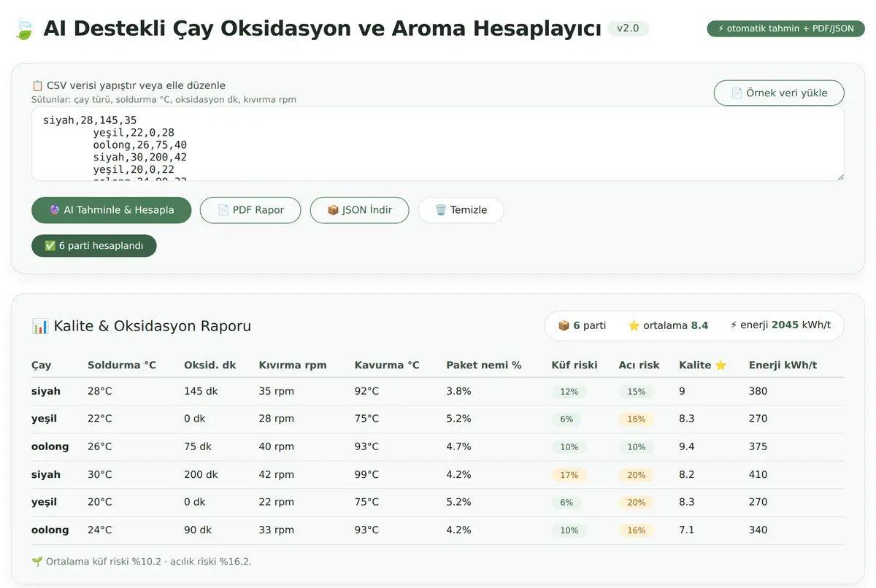Viewport: 876px width, 588px height.
Task: Click the Sütunlar hint text under CSV label
Action: coord(164,99)
